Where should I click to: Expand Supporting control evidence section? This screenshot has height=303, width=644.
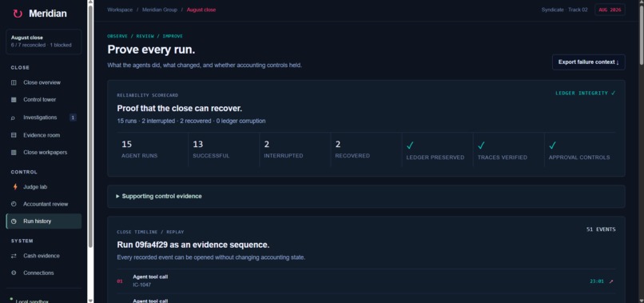366,197
